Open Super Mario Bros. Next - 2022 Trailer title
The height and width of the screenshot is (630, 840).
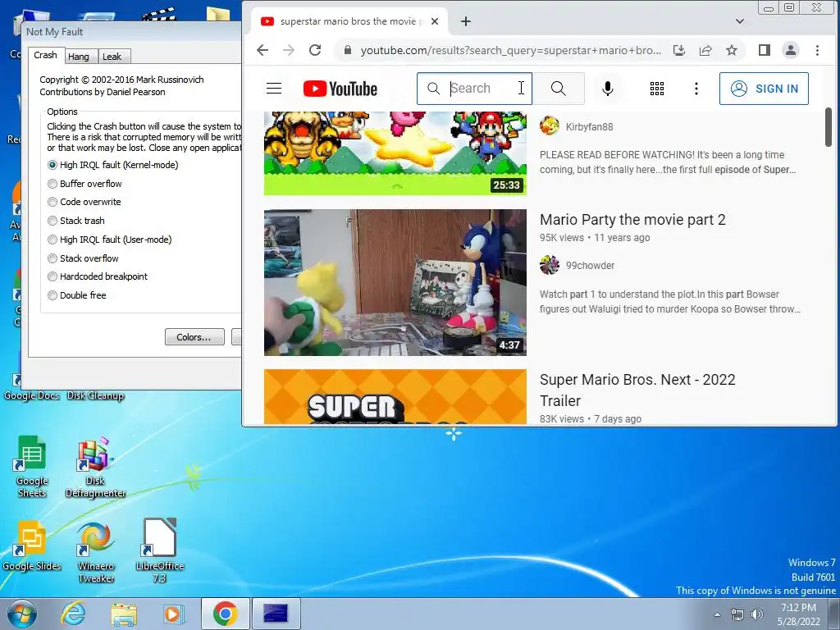pyautogui.click(x=637, y=390)
